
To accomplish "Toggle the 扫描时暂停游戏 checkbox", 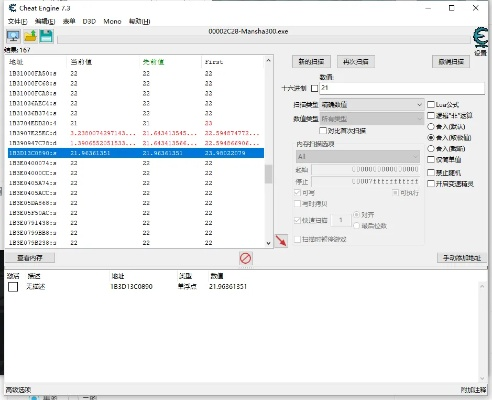I will [297, 239].
